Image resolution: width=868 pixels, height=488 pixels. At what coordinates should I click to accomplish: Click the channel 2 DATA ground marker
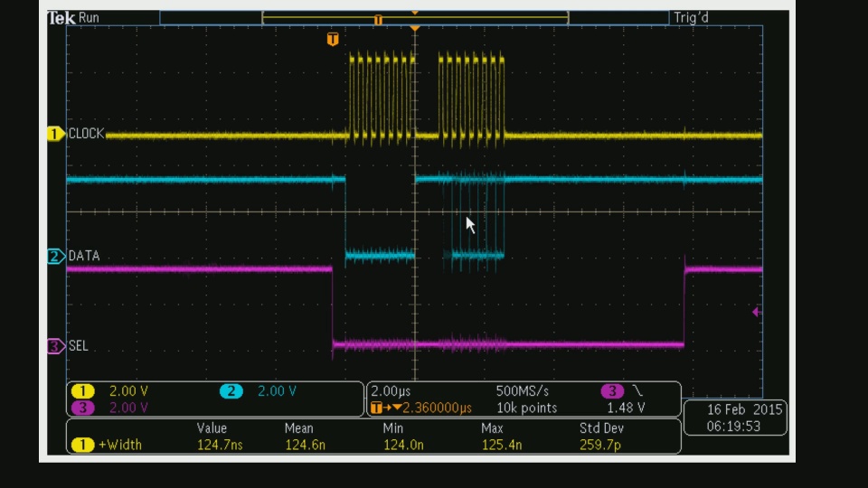(x=55, y=256)
